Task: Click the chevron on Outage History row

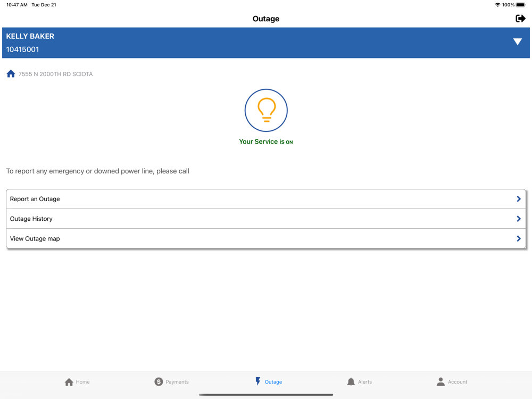Action: (518, 219)
